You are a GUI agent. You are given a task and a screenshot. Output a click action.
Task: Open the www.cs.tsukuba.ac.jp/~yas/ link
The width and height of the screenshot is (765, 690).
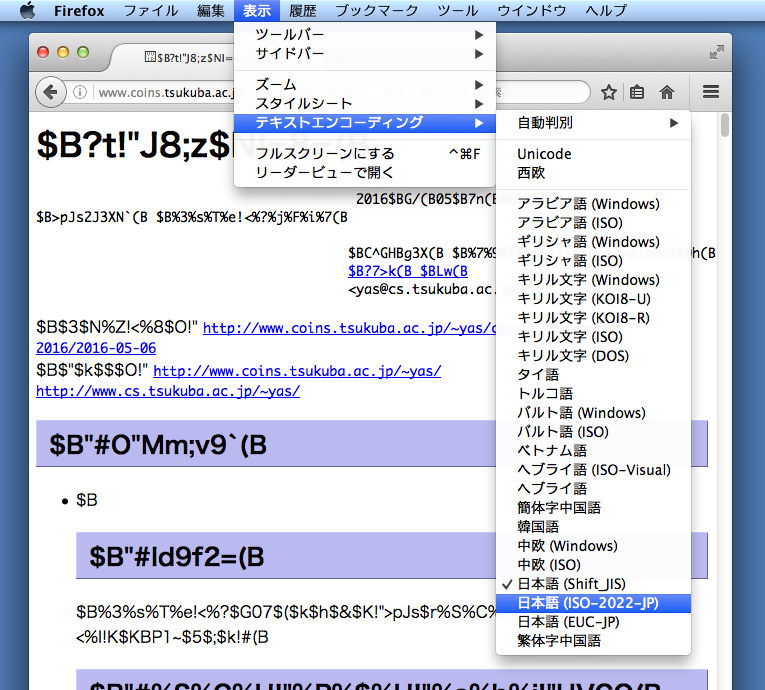[x=168, y=391]
